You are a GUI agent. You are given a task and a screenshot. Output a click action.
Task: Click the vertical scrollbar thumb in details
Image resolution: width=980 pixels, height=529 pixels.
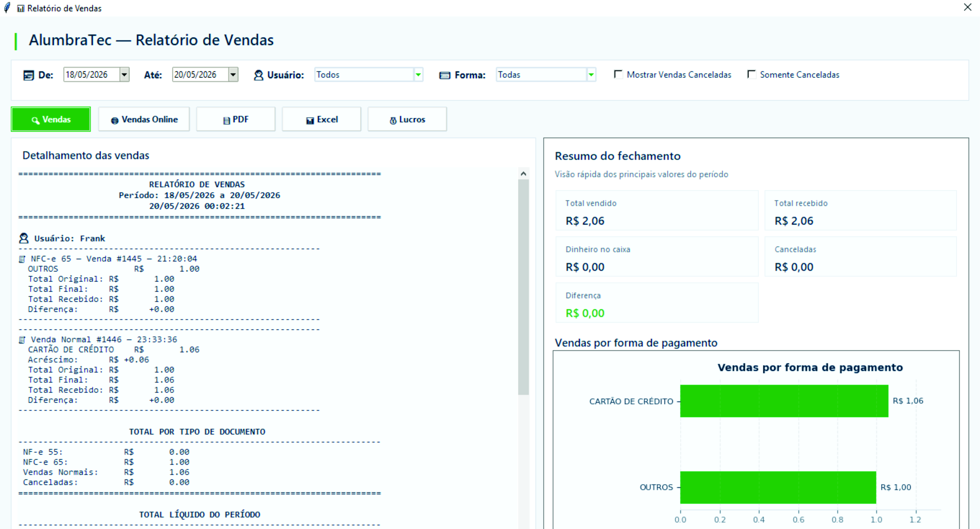coord(523,287)
